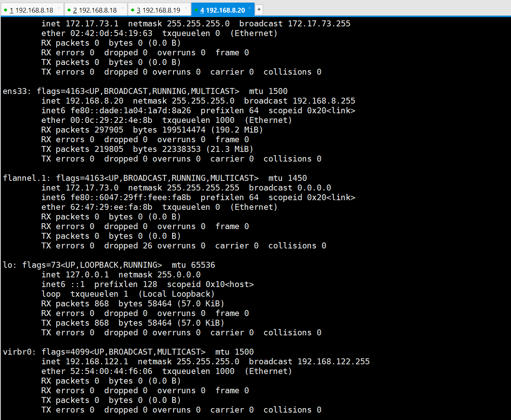Click the '(Local Loopback)' text

177,294
